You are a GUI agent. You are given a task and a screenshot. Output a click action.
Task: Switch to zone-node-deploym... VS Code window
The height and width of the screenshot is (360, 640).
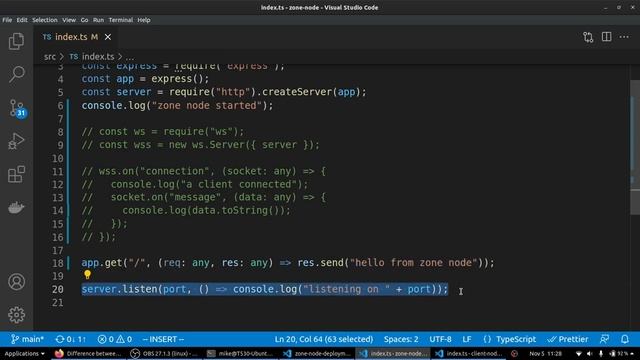coord(317,353)
